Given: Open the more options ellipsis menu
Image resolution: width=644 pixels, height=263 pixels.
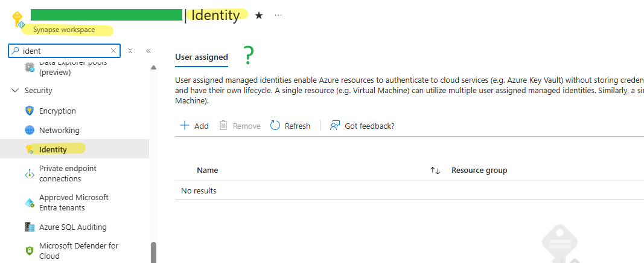Looking at the screenshot, I should click(x=278, y=15).
